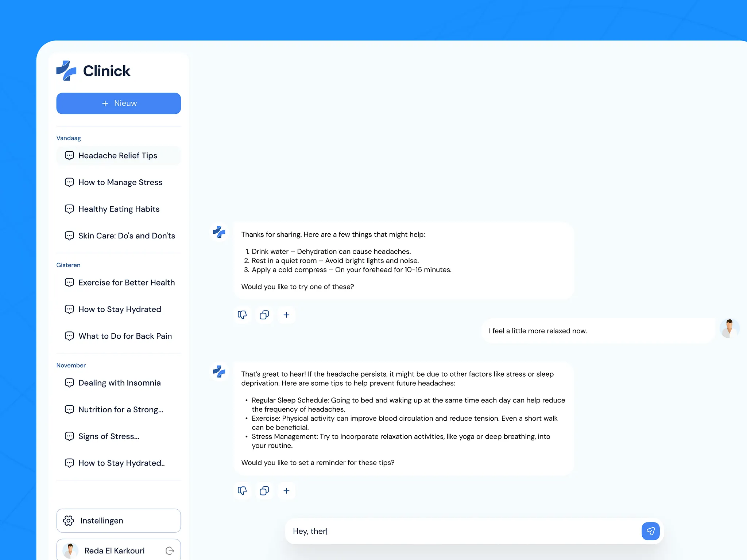Click user avatar beside relaxed message
747x560 pixels.
pyautogui.click(x=729, y=328)
